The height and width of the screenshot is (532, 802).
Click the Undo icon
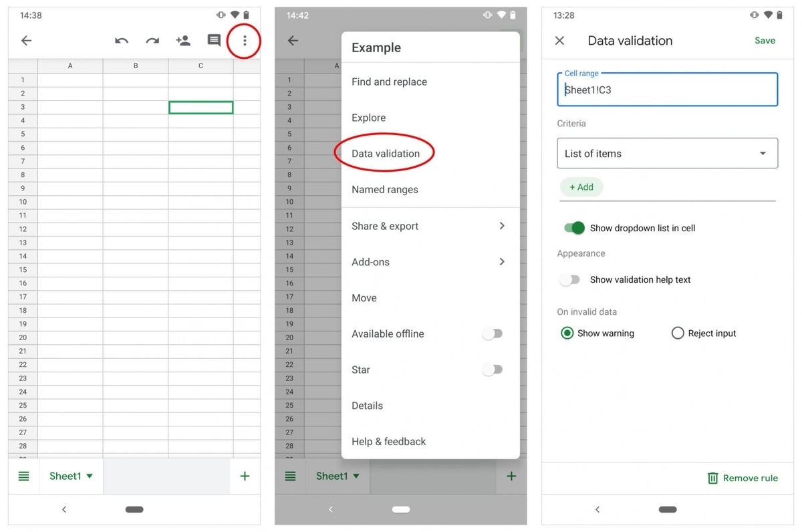[121, 41]
